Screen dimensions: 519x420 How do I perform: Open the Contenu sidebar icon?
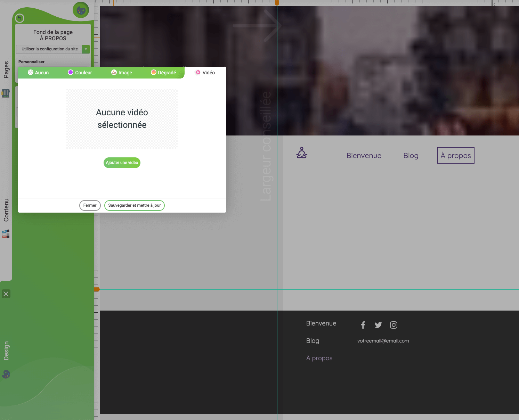coord(6,234)
